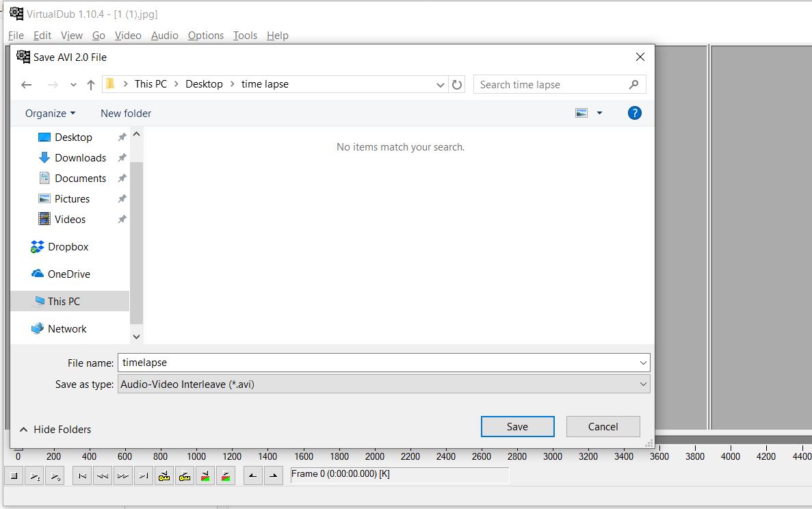Go to next key frame

(184, 476)
